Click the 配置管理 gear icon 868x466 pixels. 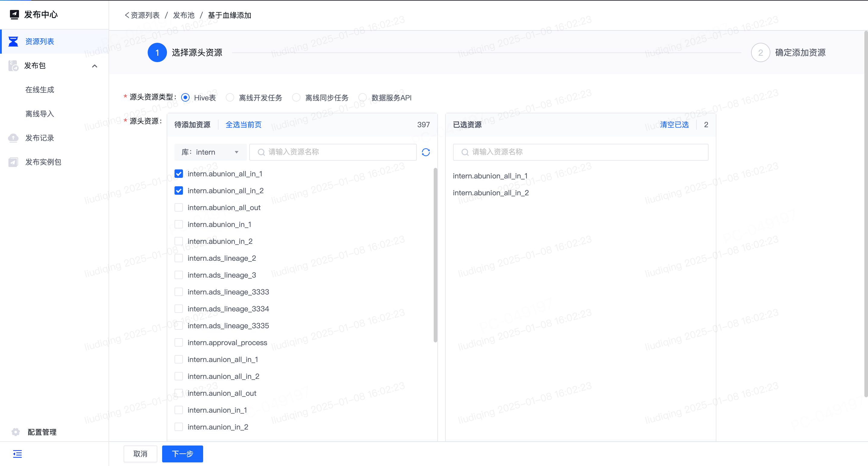pos(15,432)
